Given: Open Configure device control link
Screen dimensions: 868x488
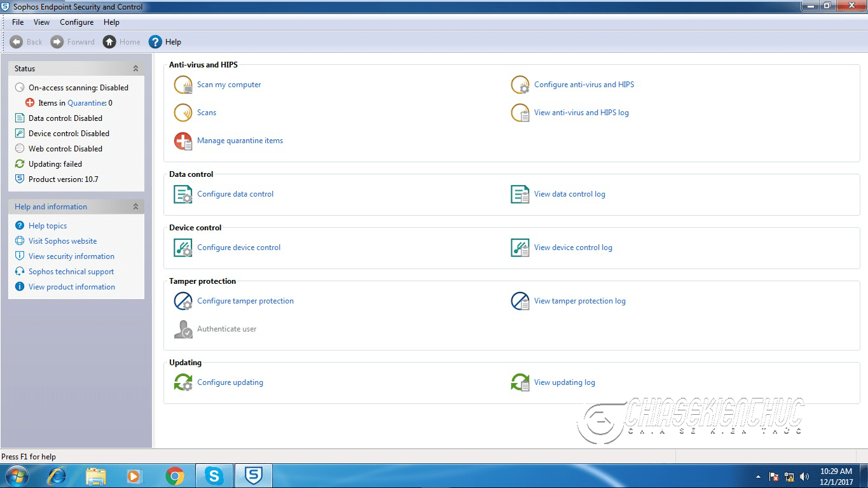Looking at the screenshot, I should point(238,247).
